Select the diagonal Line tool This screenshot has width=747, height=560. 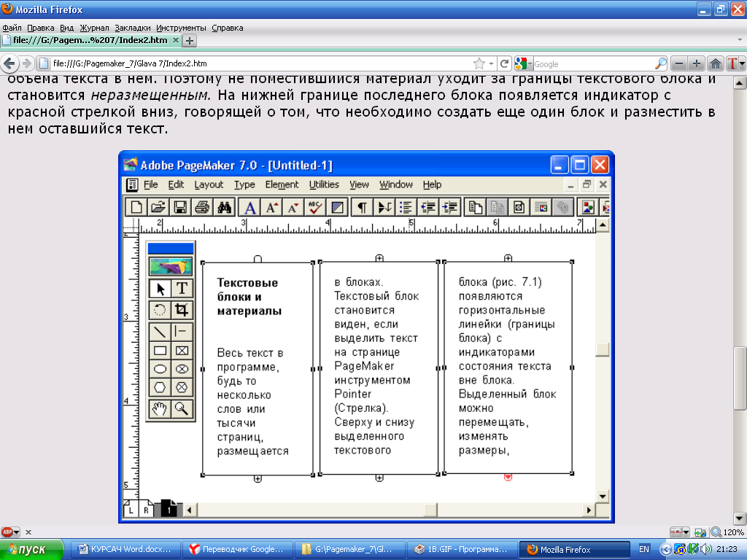point(160,331)
